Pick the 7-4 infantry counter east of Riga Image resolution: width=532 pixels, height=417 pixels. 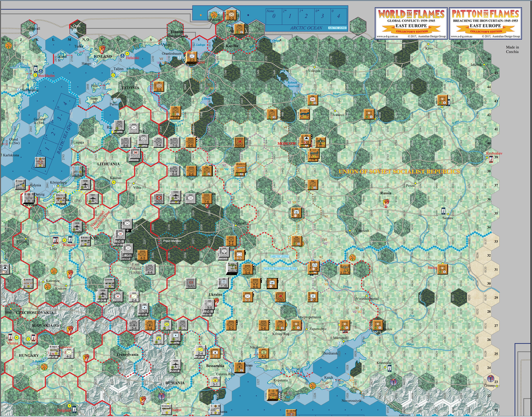[158, 142]
